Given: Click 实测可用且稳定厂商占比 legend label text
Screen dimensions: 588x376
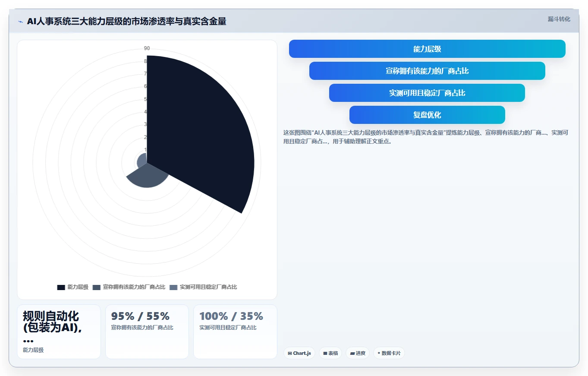Looking at the screenshot, I should pyautogui.click(x=208, y=288).
